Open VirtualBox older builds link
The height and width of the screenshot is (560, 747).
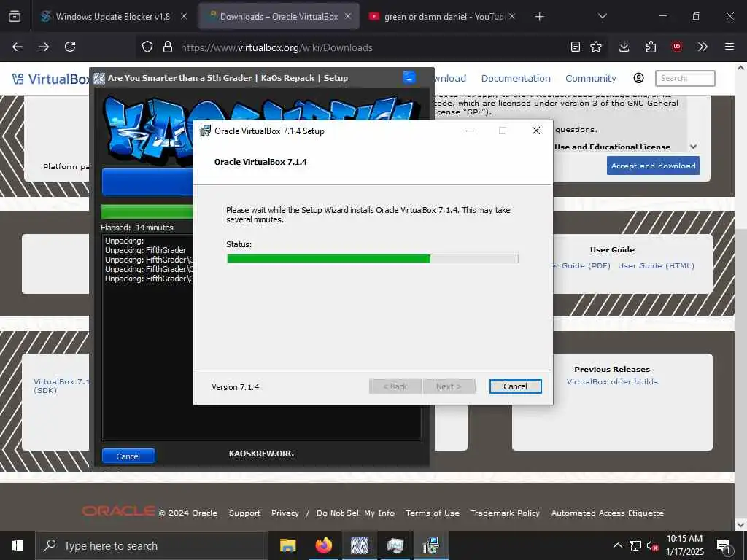[x=612, y=382]
